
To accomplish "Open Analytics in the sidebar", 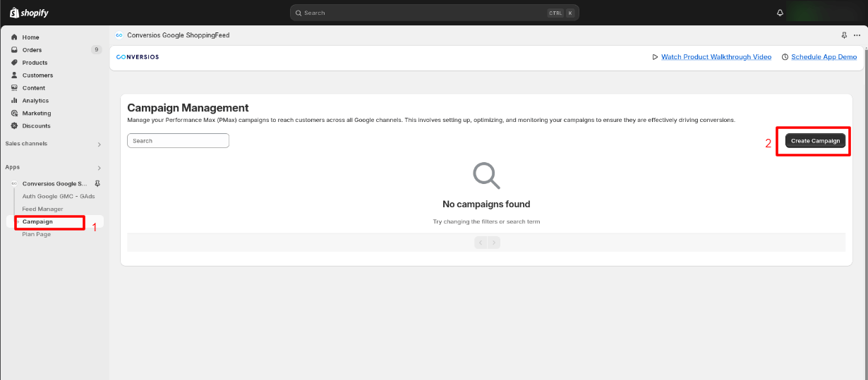I will click(35, 101).
